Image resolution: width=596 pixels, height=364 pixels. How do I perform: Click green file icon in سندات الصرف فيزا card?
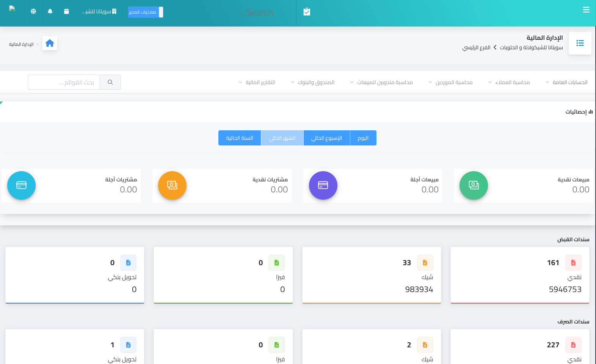[277, 345]
